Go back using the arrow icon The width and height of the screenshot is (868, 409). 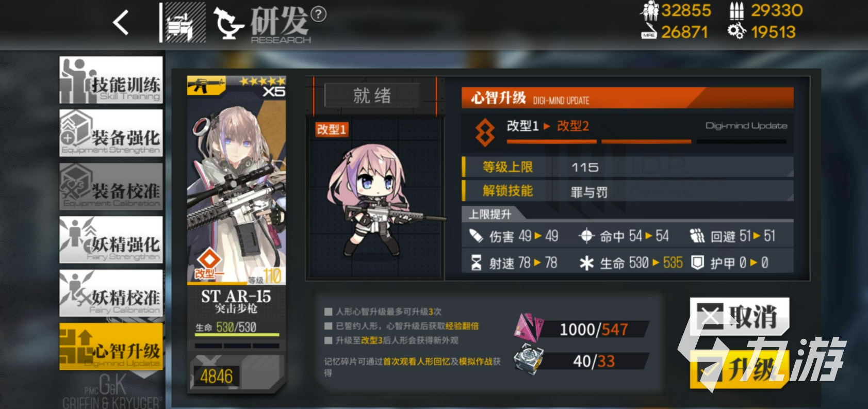pyautogui.click(x=121, y=23)
